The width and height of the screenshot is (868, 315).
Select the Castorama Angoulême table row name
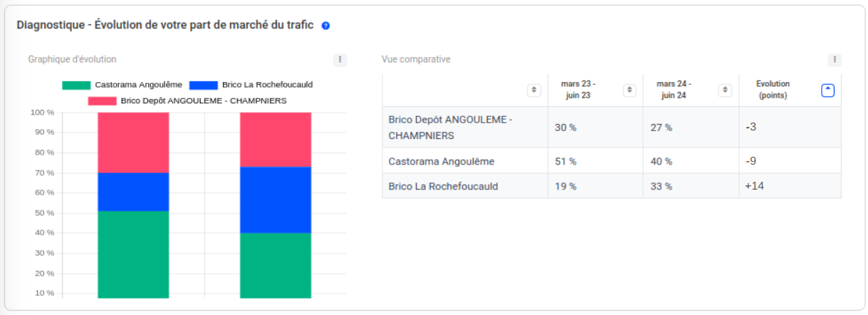[441, 162]
